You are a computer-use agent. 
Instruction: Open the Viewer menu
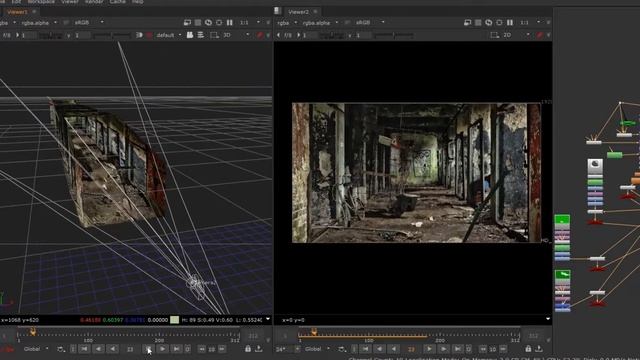70,2
